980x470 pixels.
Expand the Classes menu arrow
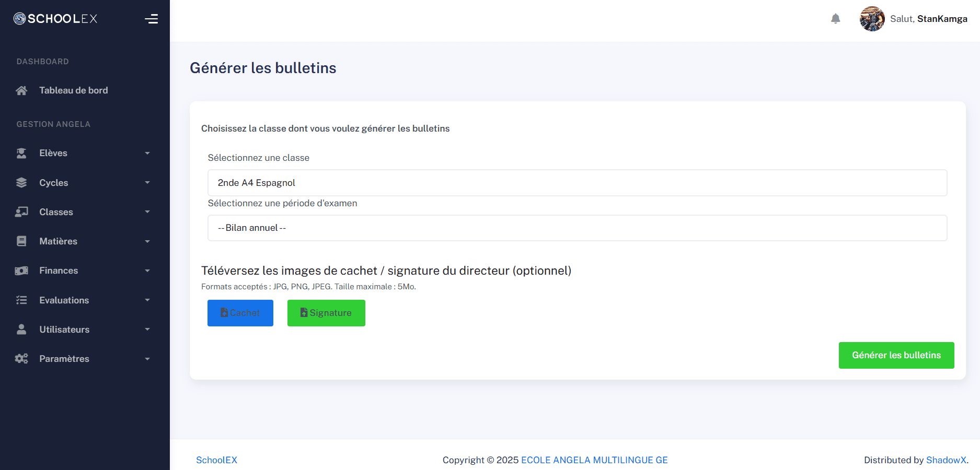(x=147, y=212)
